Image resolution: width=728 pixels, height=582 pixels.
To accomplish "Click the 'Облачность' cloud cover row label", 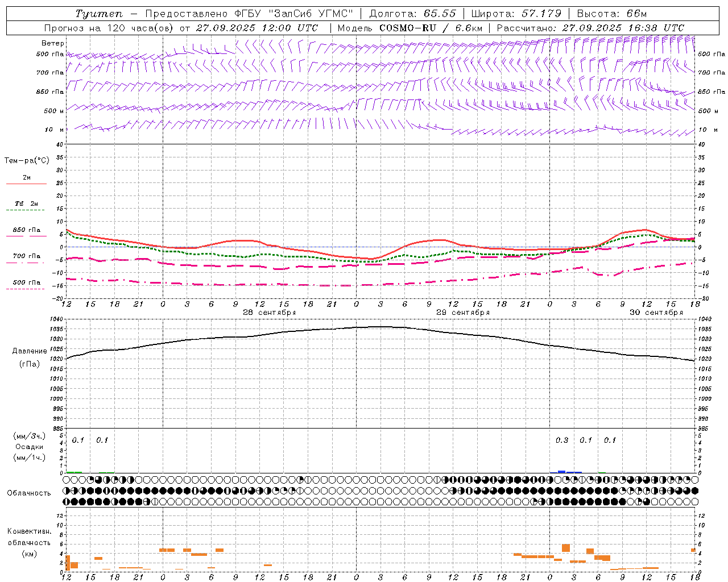I will click(x=29, y=493).
